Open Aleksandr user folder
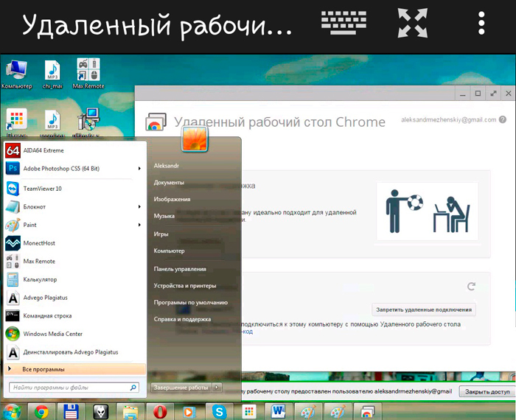 [167, 166]
